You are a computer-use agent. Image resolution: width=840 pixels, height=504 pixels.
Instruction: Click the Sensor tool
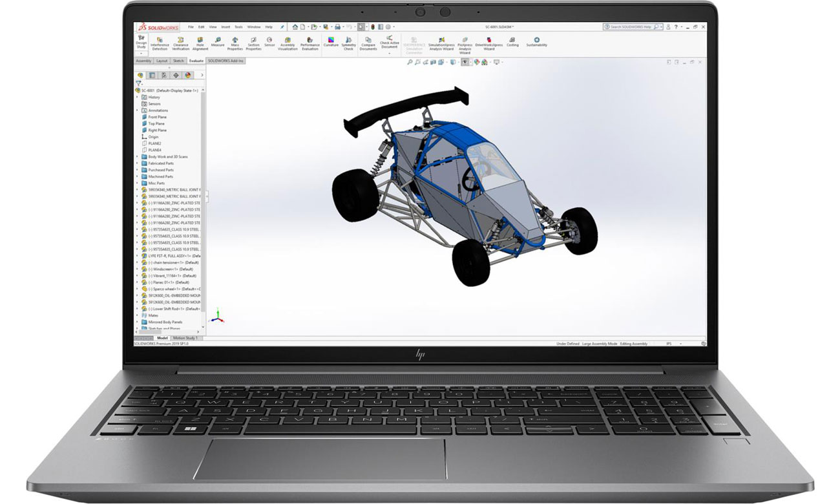tap(269, 42)
